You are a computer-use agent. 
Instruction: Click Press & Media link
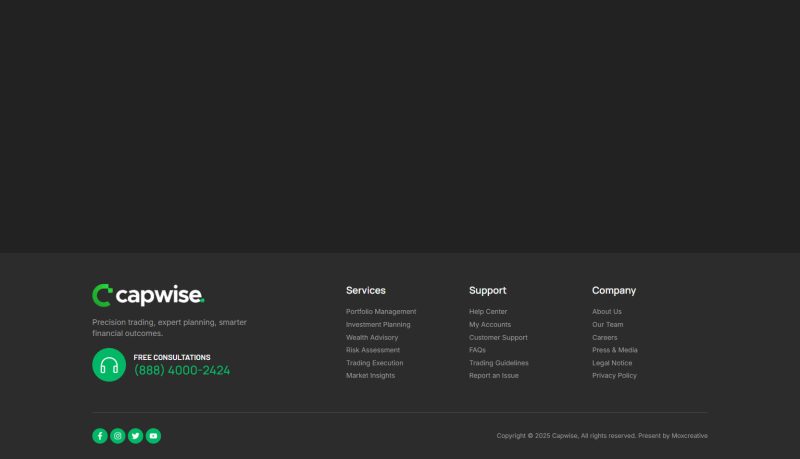tap(614, 350)
